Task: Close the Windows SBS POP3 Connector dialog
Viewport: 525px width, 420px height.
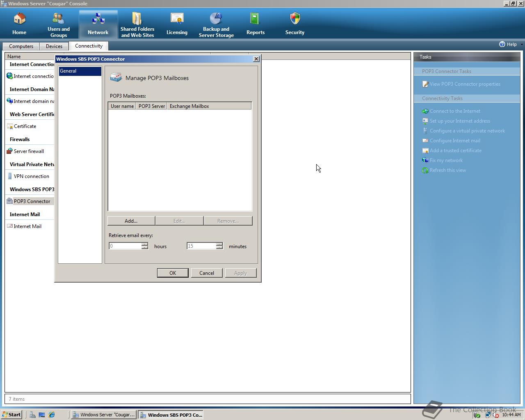Action: tap(256, 59)
